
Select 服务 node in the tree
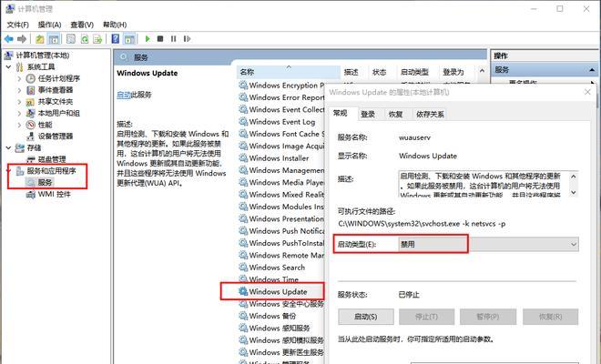pyautogui.click(x=45, y=182)
